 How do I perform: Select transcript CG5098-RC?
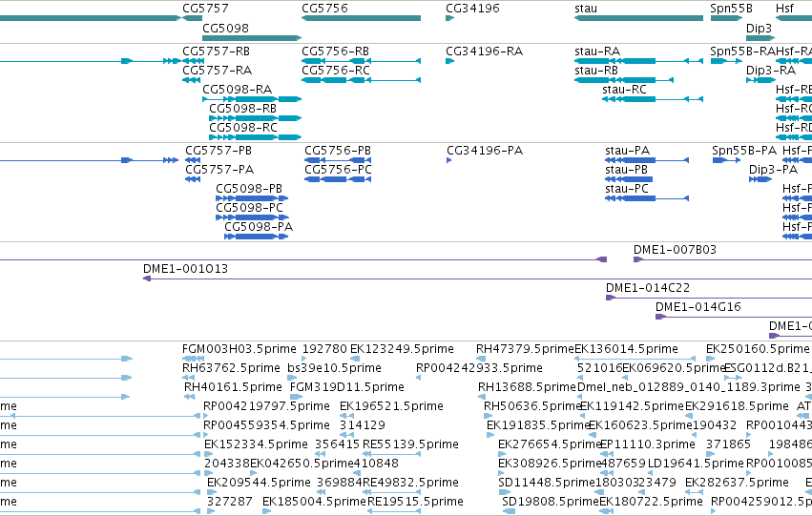(x=243, y=128)
